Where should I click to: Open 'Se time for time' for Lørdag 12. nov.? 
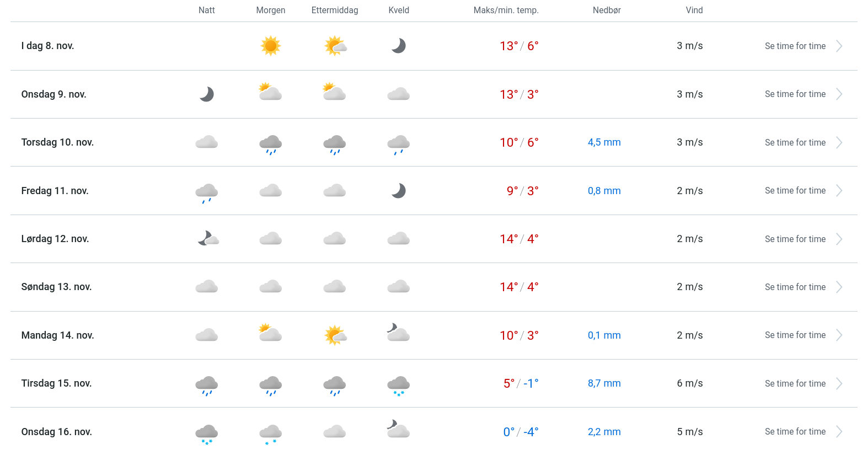coord(795,239)
